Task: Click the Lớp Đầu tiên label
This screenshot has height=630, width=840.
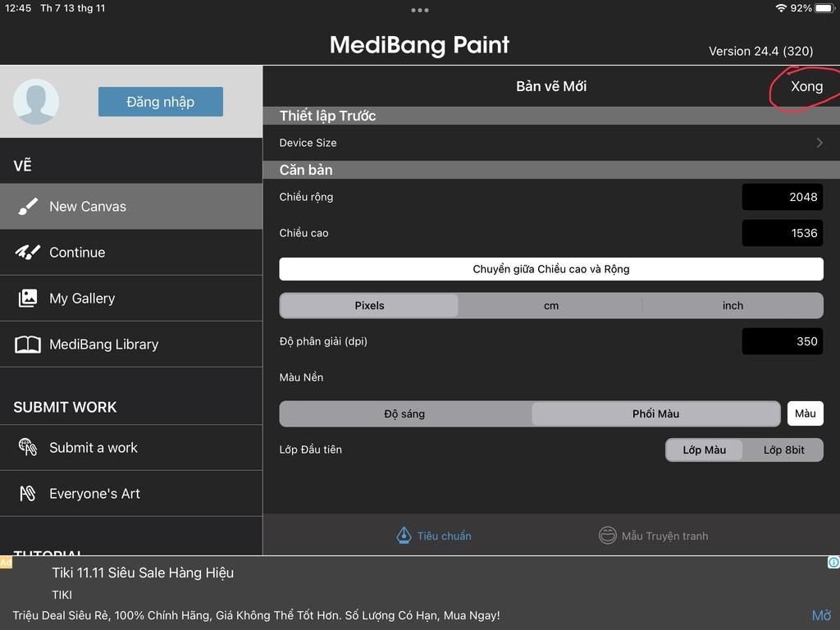Action: pyautogui.click(x=310, y=450)
